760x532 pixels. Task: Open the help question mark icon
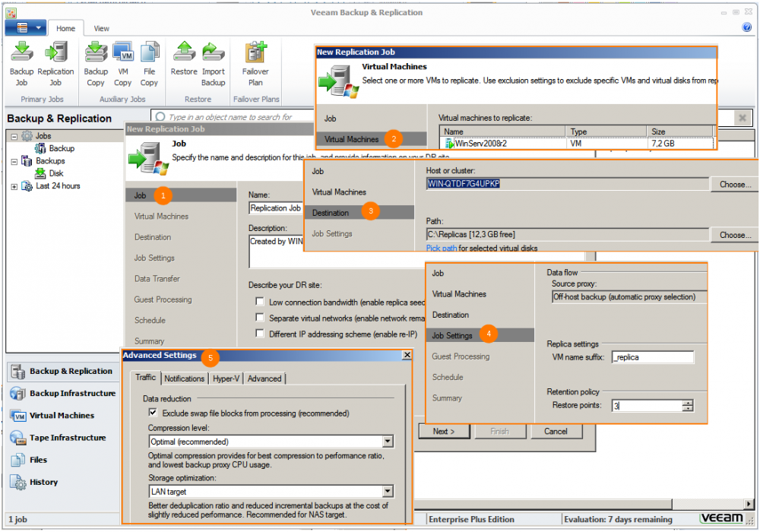pos(746,27)
